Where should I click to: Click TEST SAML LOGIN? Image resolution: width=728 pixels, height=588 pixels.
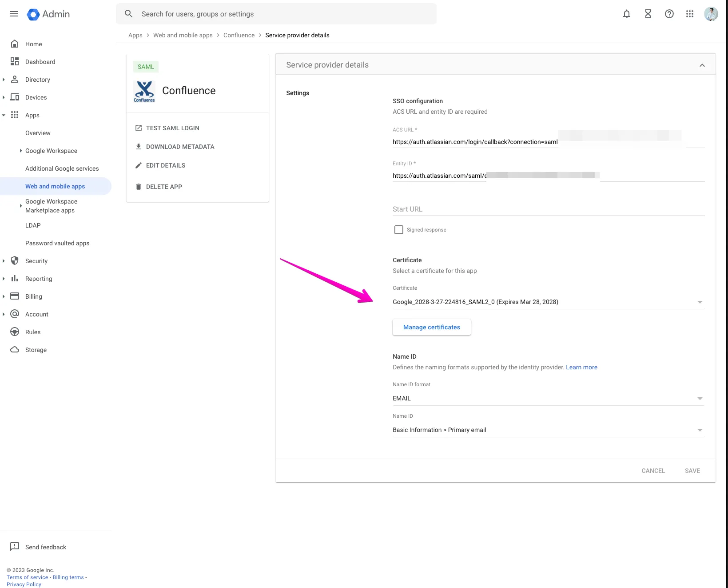click(x=172, y=128)
